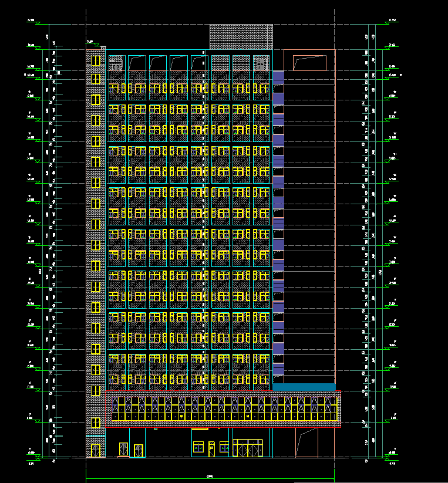Click the first oval-glass door on ground floor
The height and width of the screenshot is (483, 448).
click(123, 450)
